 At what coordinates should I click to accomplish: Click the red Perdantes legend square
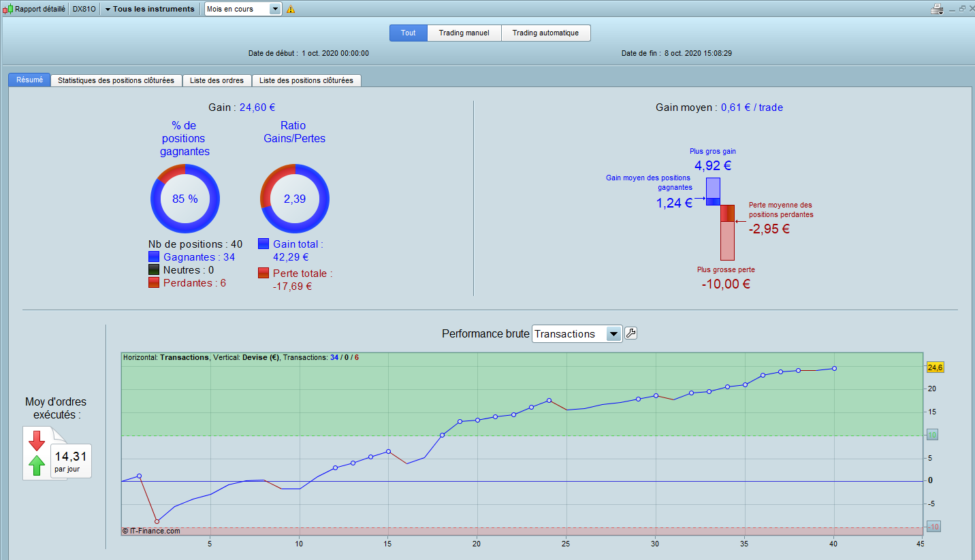click(x=154, y=283)
